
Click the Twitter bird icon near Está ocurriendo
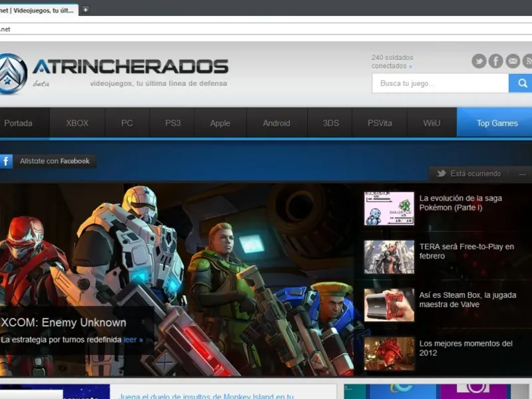point(441,174)
